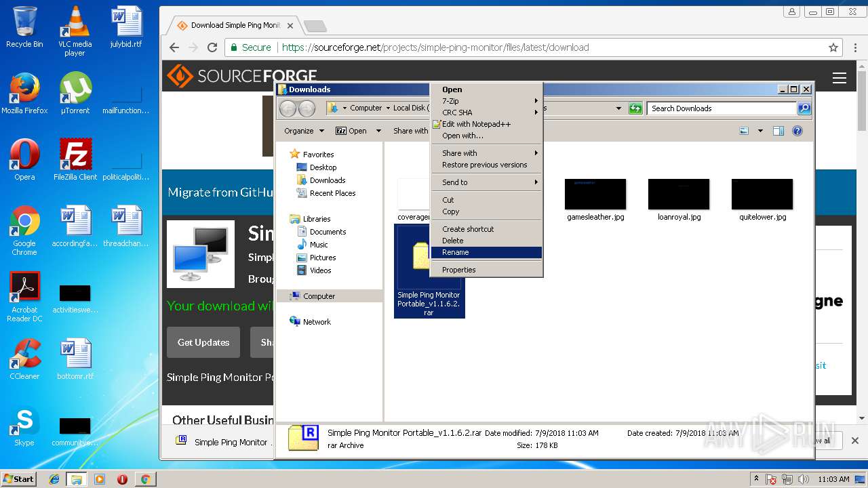Open the Explorer help question mark

[797, 131]
